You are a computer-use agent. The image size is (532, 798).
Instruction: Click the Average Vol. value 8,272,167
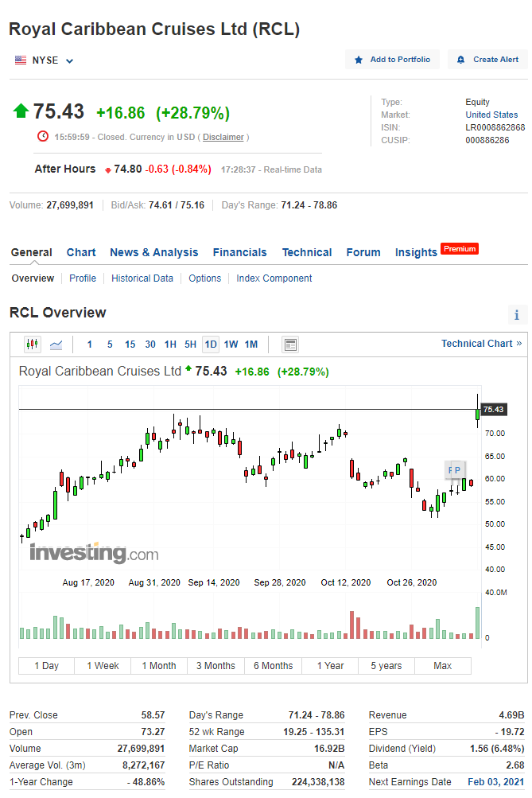coord(143,765)
